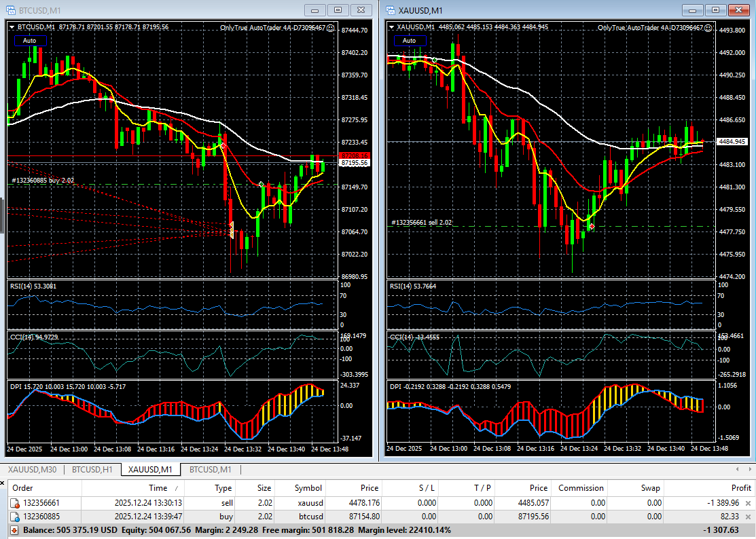Restore the BTCUSD,M1 chart window

pyautogui.click(x=338, y=10)
